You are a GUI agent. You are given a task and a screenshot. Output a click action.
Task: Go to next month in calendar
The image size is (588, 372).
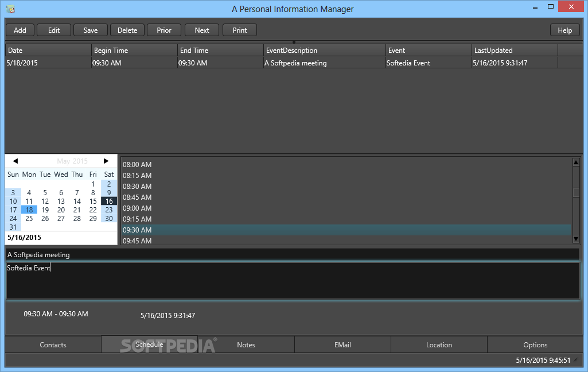106,161
